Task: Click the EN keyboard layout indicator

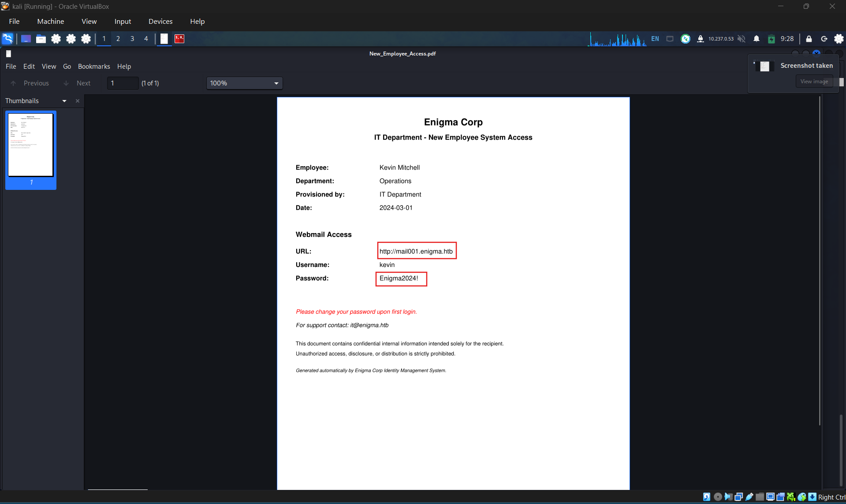Action: click(x=655, y=39)
